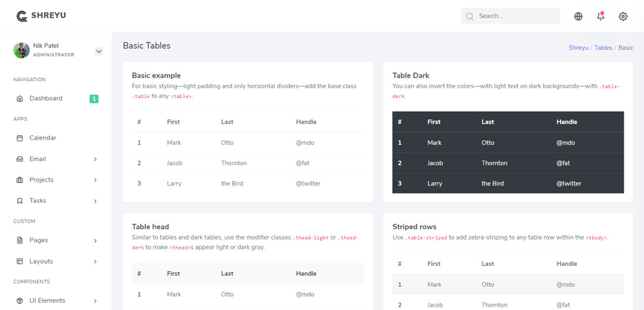The width and height of the screenshot is (644, 310).
Task: Click @twitter in the Basic example table
Action: click(x=308, y=184)
